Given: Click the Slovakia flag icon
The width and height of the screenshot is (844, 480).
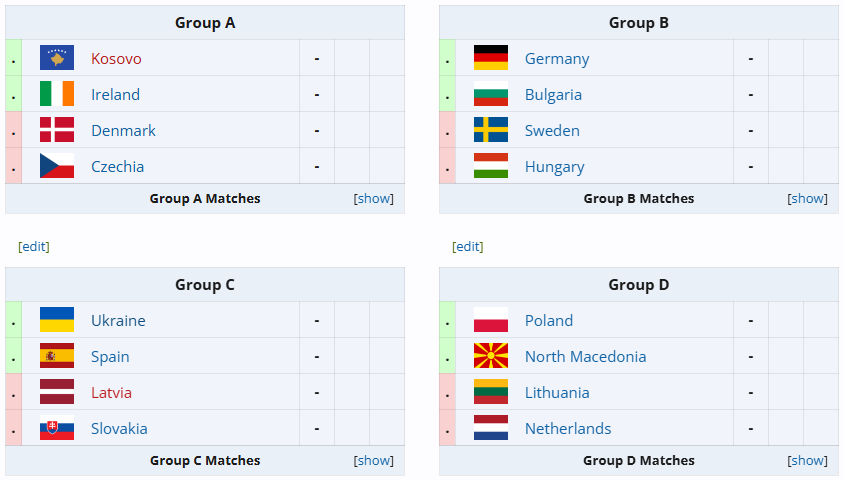Looking at the screenshot, I should [x=57, y=428].
